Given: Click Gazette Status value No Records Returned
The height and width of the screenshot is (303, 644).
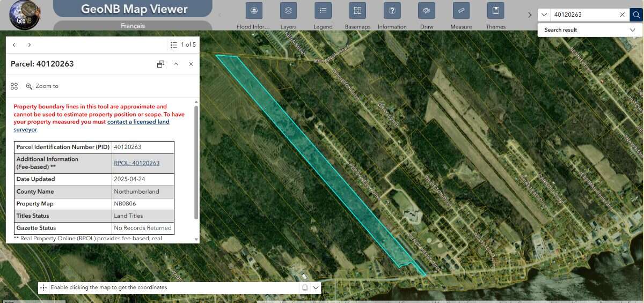Looking at the screenshot, I should (143, 228).
